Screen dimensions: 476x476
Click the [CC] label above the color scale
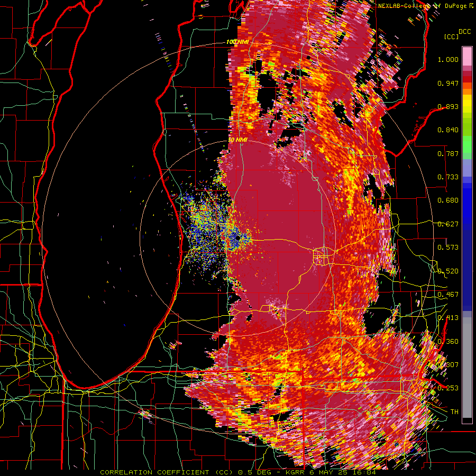point(451,36)
